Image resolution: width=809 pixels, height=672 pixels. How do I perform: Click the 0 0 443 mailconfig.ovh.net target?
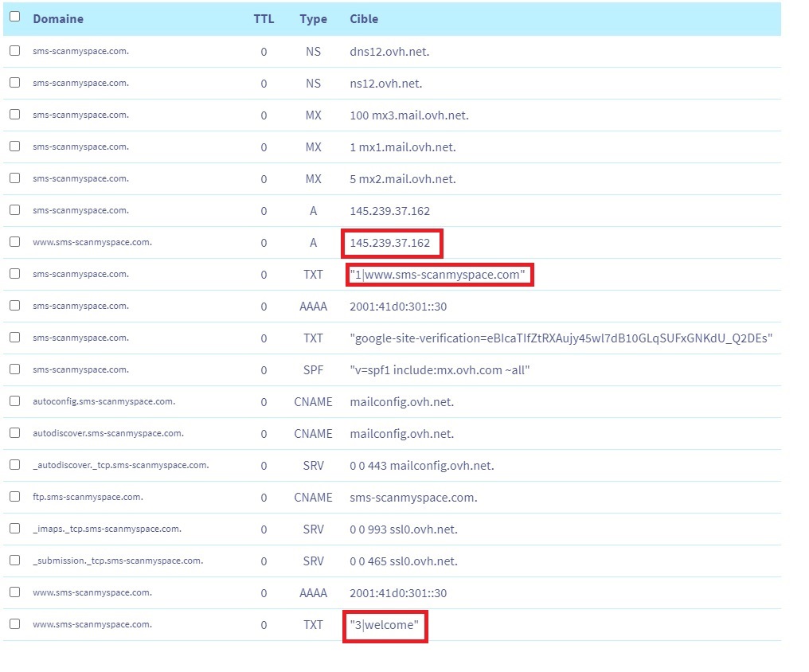coord(422,466)
